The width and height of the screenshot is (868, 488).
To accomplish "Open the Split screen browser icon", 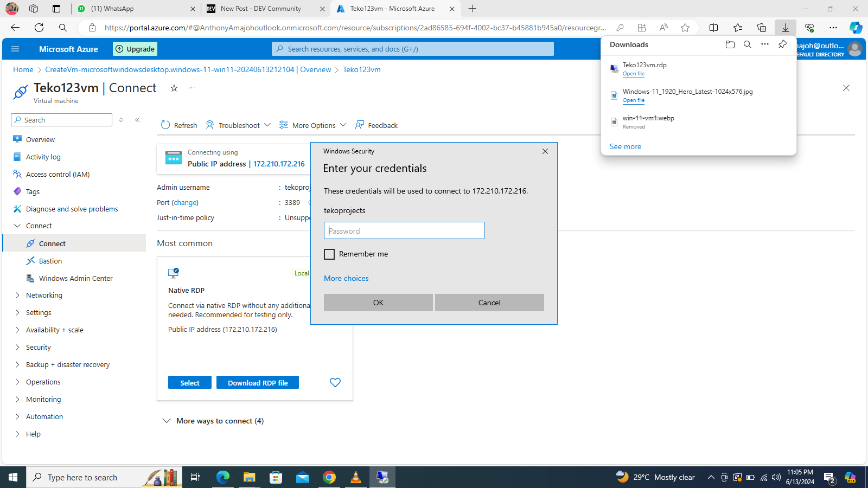I will [x=714, y=28].
